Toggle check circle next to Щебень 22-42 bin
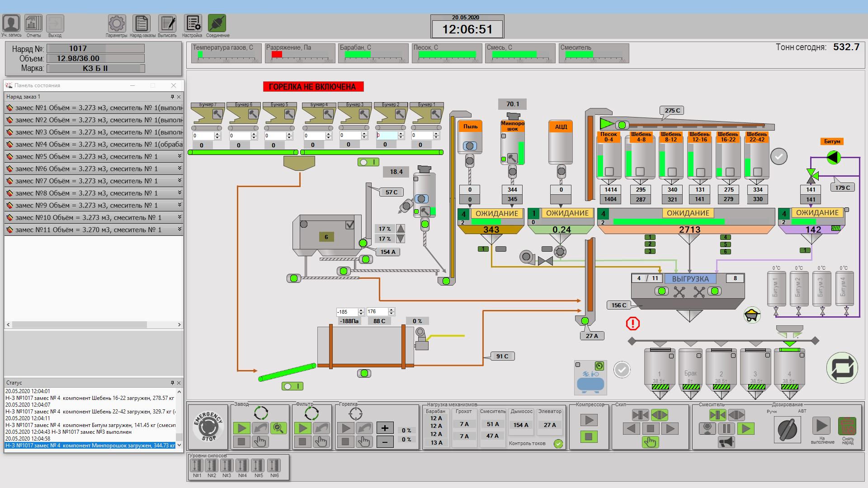This screenshot has height=488, width=868. pyautogui.click(x=779, y=156)
